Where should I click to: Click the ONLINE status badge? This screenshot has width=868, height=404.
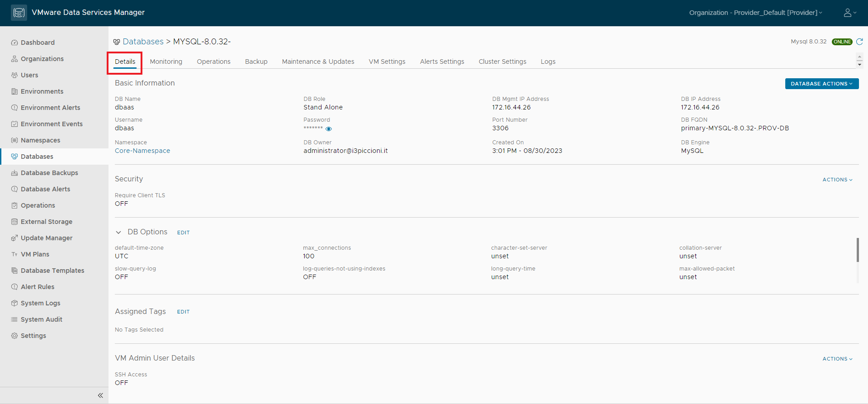842,42
